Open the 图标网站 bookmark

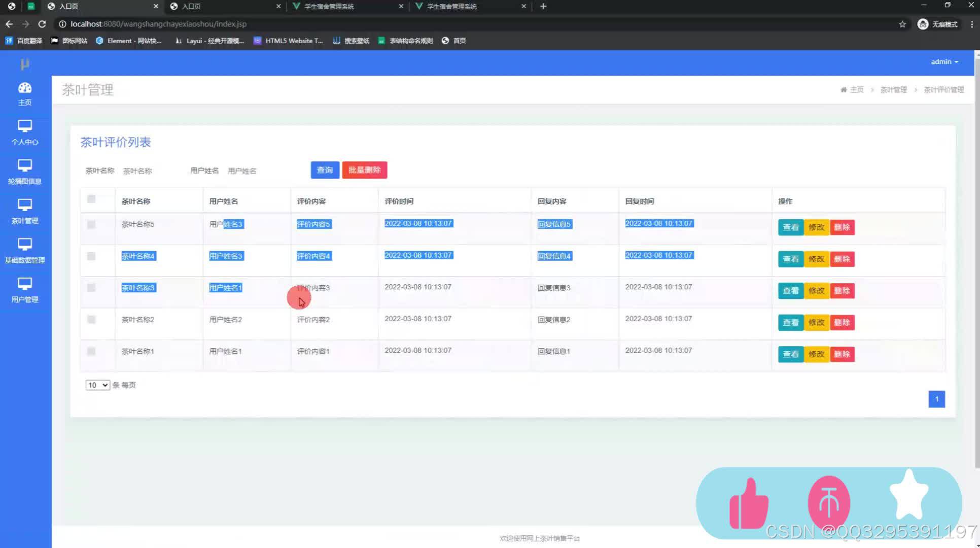69,41
